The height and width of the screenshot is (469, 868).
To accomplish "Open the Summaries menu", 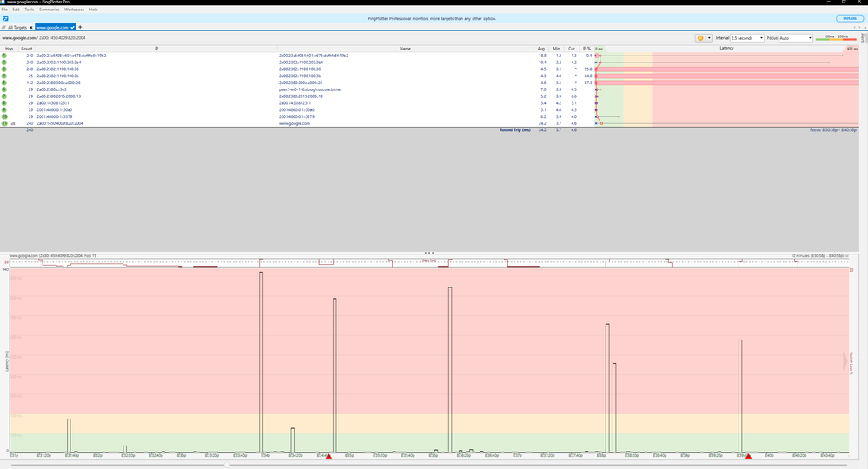I will pos(49,10).
